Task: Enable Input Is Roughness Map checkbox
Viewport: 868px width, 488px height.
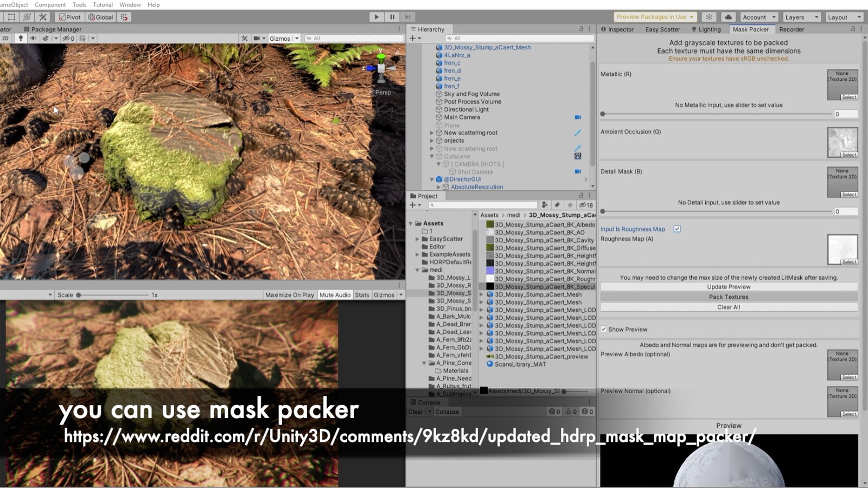Action: [677, 229]
